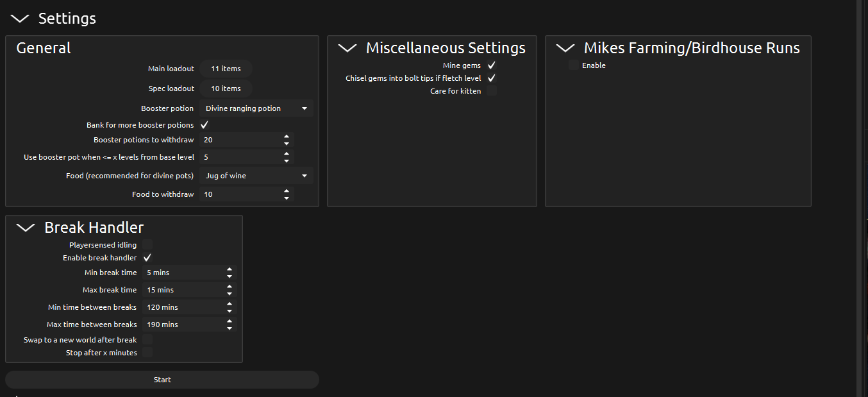Image resolution: width=868 pixels, height=397 pixels.
Task: Disable the Mine gems checkbox
Action: point(492,65)
